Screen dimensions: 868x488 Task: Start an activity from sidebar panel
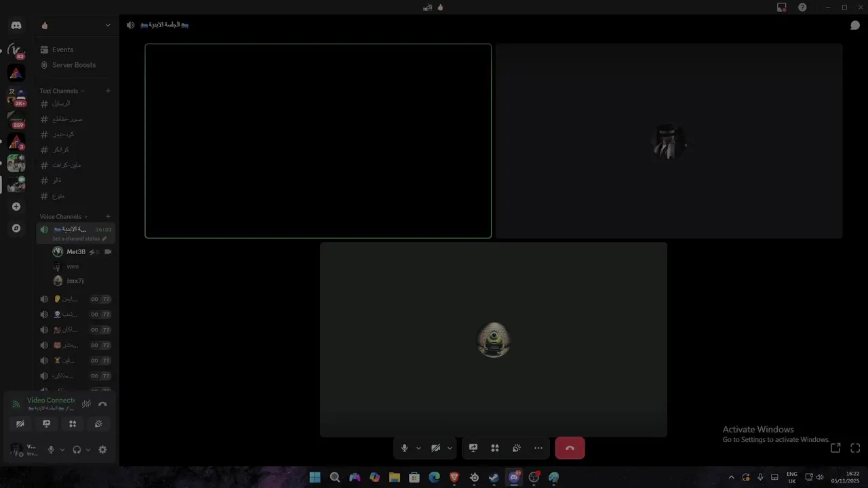73,424
